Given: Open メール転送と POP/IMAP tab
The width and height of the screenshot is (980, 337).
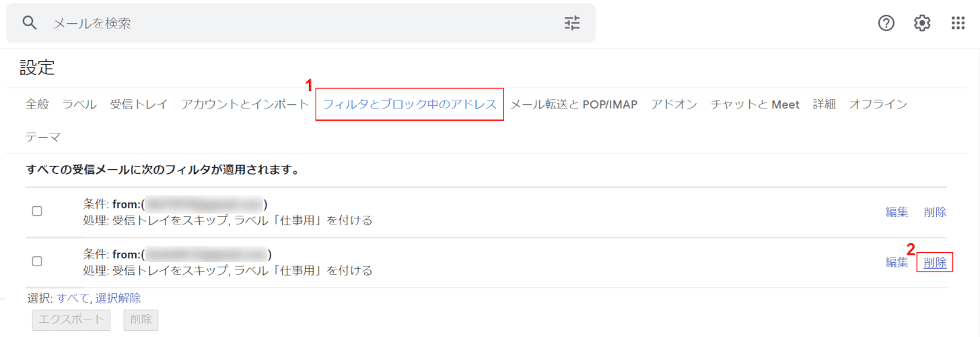Looking at the screenshot, I should click(x=574, y=104).
